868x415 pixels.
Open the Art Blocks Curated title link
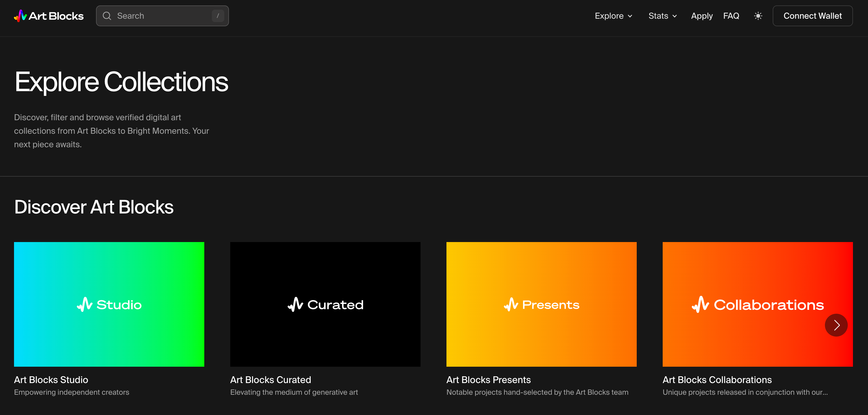pyautogui.click(x=270, y=380)
